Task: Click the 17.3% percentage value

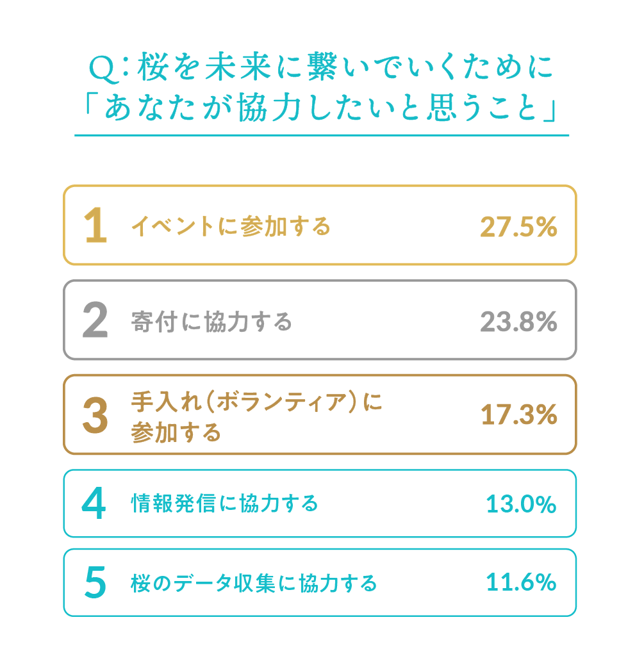Action: [518, 416]
